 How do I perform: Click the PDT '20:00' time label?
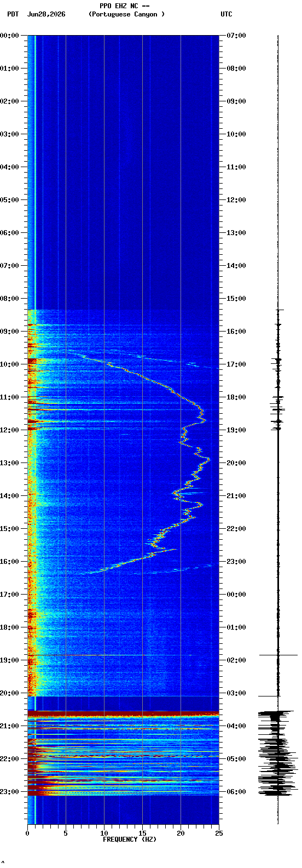pyautogui.click(x=9, y=693)
